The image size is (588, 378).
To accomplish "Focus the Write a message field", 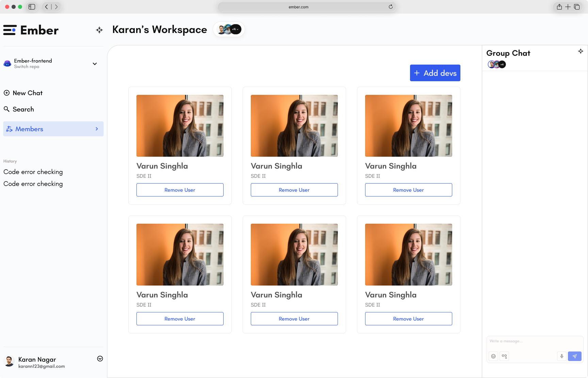I will coord(535,341).
